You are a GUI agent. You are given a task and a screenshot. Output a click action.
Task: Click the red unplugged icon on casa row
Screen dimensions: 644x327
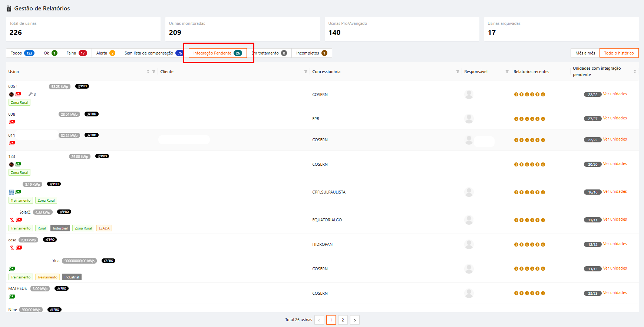(x=12, y=248)
